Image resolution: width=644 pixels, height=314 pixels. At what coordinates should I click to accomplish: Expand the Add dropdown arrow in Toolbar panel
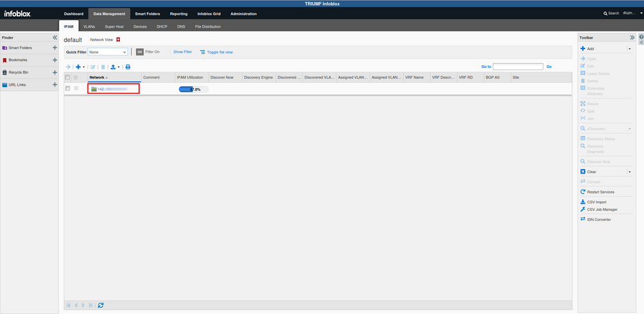(x=629, y=48)
